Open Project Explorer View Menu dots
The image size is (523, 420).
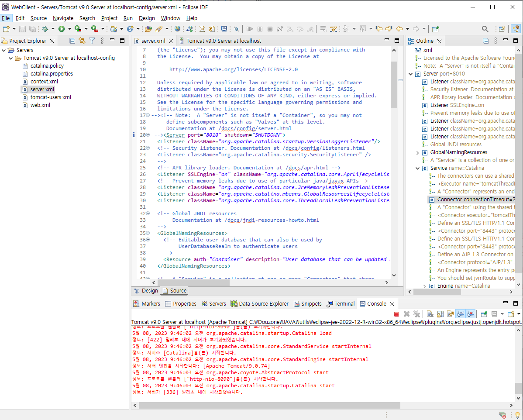click(102, 41)
